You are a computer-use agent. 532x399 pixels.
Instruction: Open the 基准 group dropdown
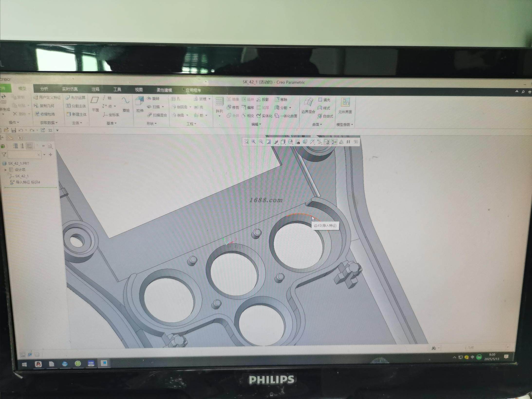[x=112, y=123]
